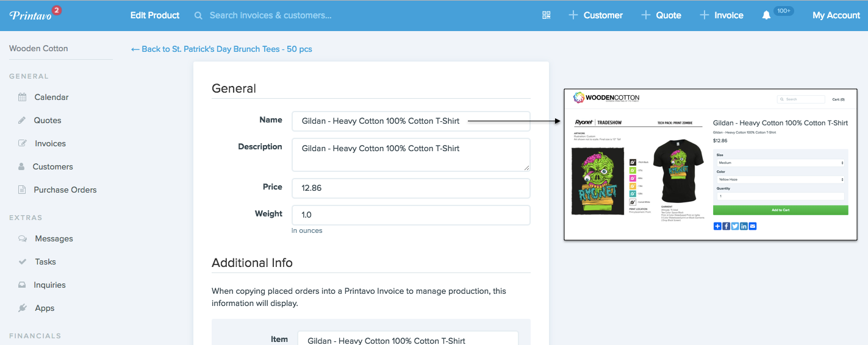Screen dimensions: 868x345
Task: Click Invoice in top bar
Action: pos(729,15)
